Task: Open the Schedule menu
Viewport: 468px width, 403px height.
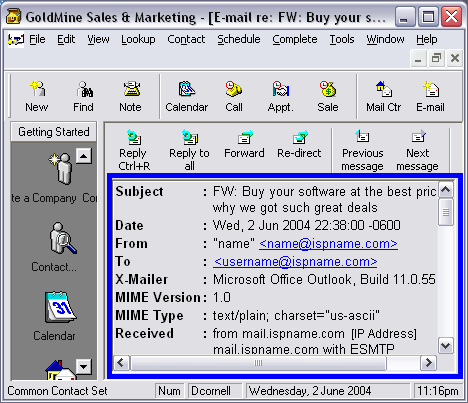Action: (239, 39)
